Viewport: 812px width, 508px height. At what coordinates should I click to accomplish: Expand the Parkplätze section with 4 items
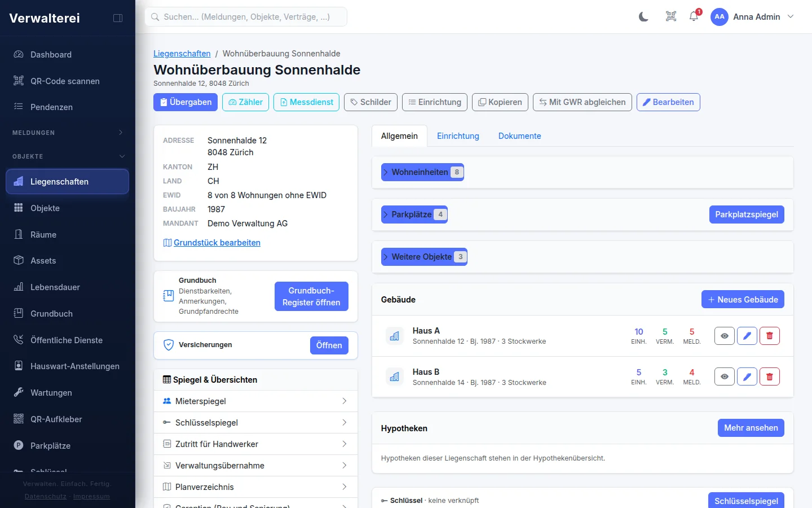point(414,214)
